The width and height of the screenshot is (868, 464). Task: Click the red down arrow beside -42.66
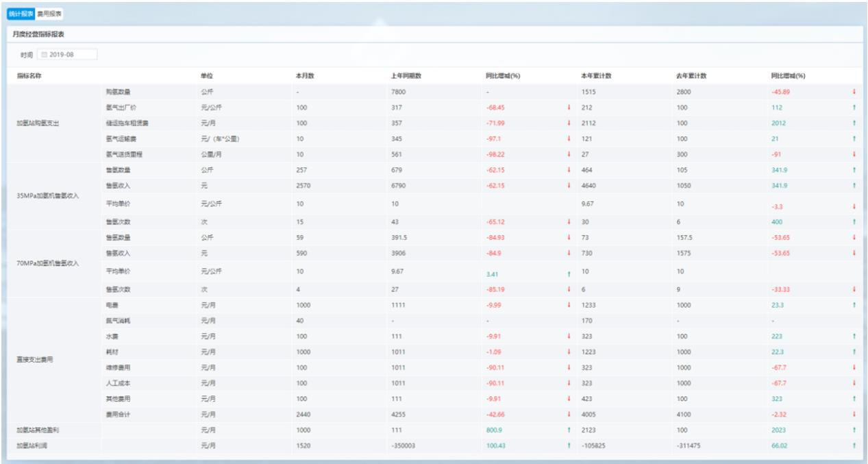568,414
